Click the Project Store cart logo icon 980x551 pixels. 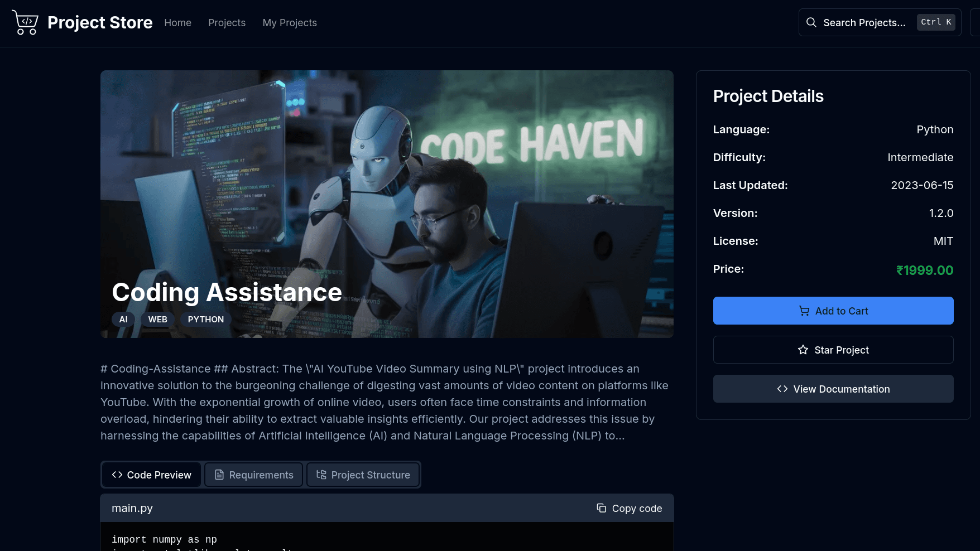[25, 23]
